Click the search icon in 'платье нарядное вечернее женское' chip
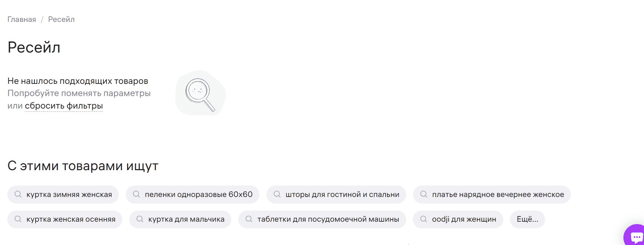Viewport: 644px width, 245px height. [x=424, y=194]
